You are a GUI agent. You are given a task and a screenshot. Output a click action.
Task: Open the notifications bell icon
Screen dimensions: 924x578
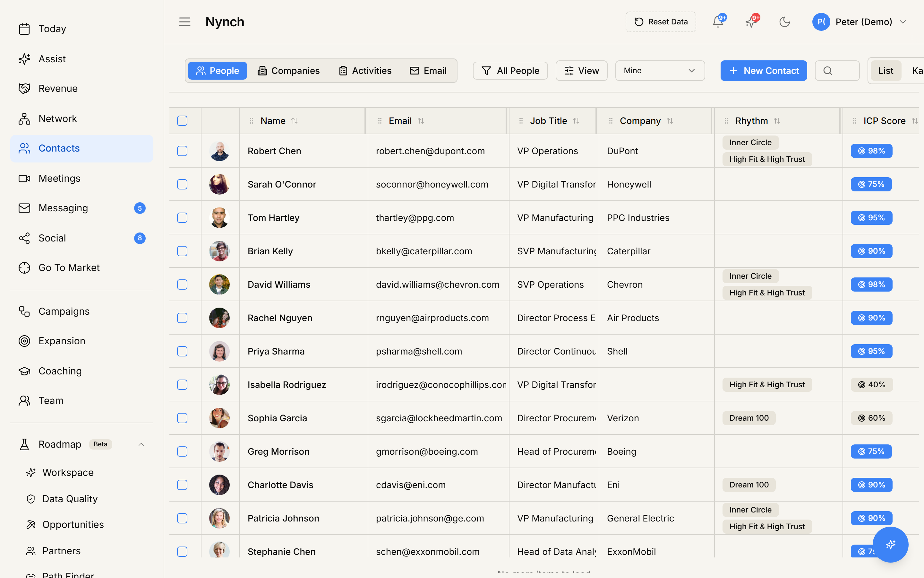click(x=718, y=22)
